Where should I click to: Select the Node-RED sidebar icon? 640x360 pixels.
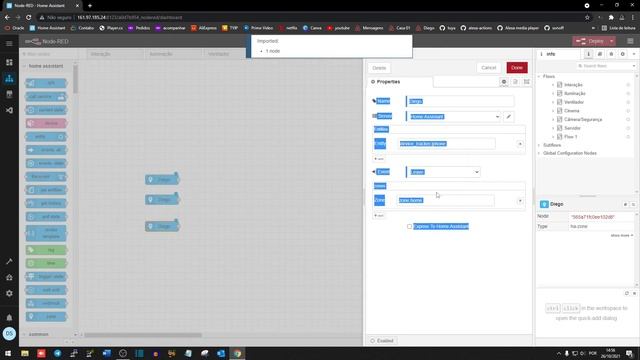(x=9, y=78)
